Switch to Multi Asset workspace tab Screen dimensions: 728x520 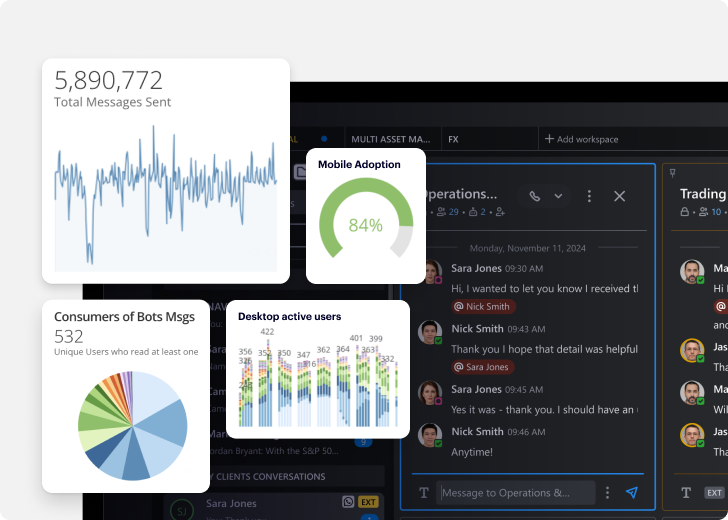pyautogui.click(x=390, y=139)
